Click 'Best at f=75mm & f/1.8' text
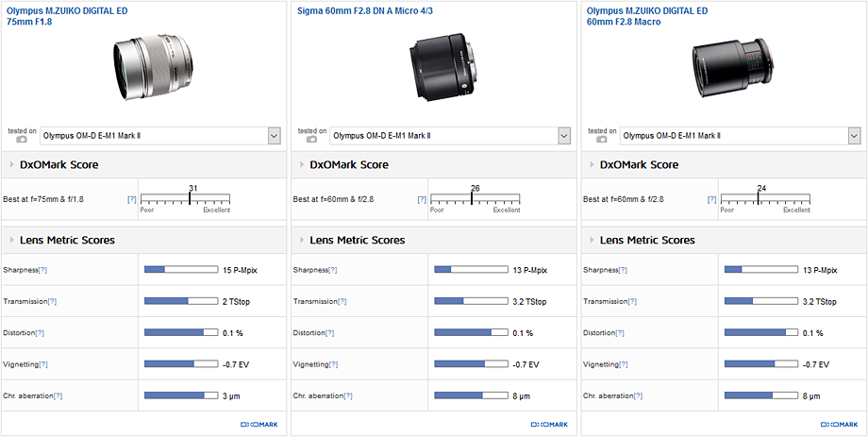The image size is (868, 437). pos(42,199)
